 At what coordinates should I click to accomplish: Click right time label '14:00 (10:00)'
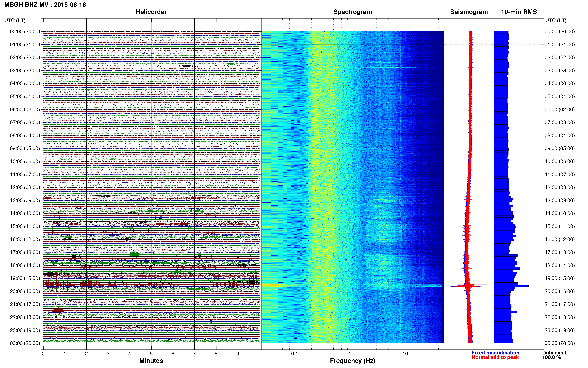pyautogui.click(x=560, y=213)
